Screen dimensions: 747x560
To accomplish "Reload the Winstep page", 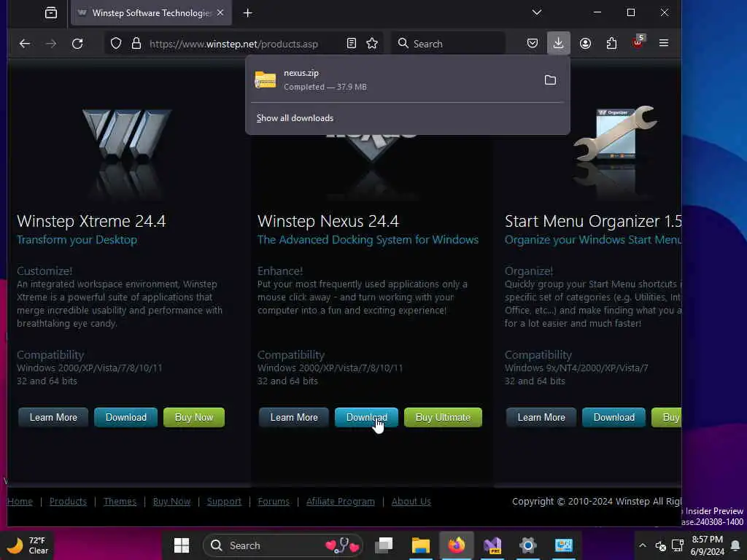I will click(77, 44).
